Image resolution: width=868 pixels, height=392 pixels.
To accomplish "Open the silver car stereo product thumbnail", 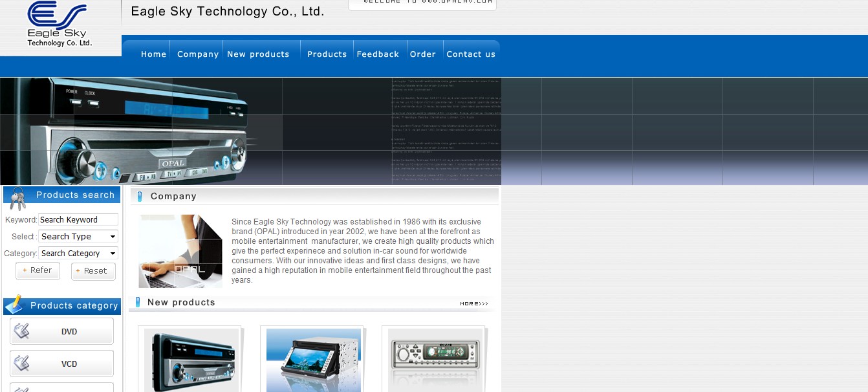I will pos(435,360).
